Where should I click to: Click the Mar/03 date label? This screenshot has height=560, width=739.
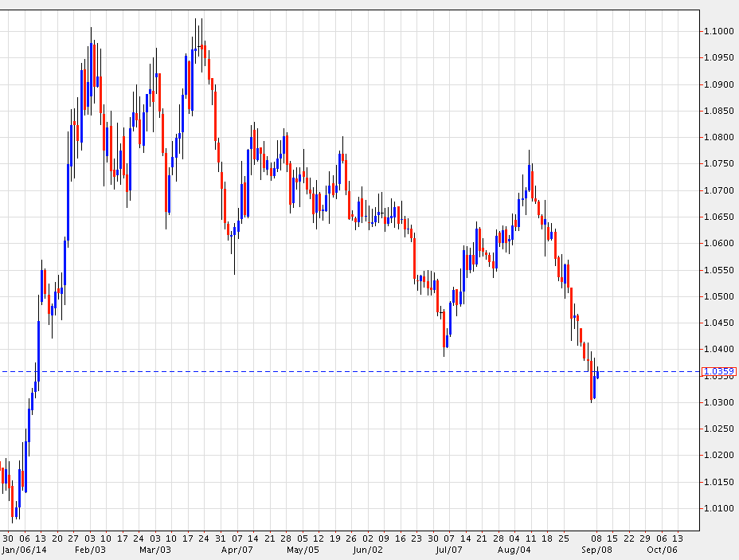click(155, 550)
